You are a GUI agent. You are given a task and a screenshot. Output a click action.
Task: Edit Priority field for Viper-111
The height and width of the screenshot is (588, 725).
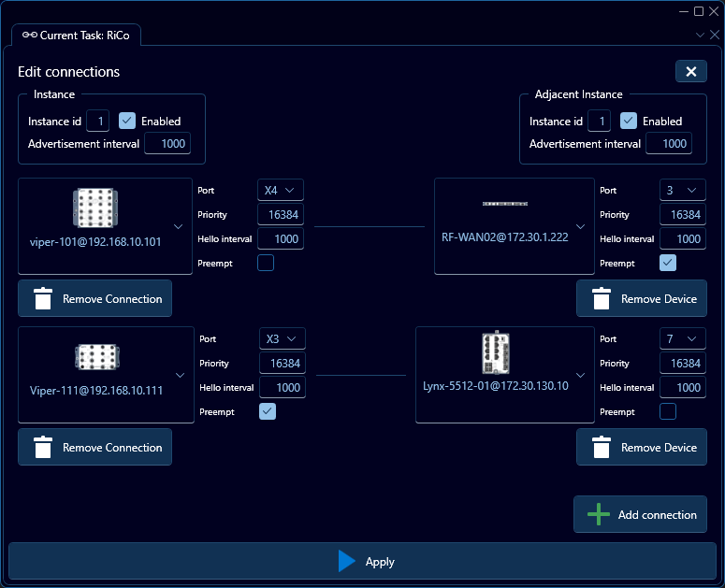[282, 363]
